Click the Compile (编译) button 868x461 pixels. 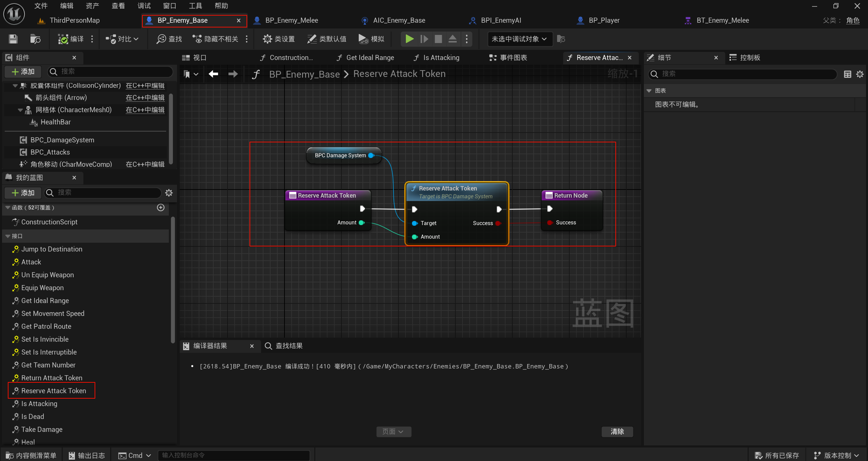click(71, 39)
